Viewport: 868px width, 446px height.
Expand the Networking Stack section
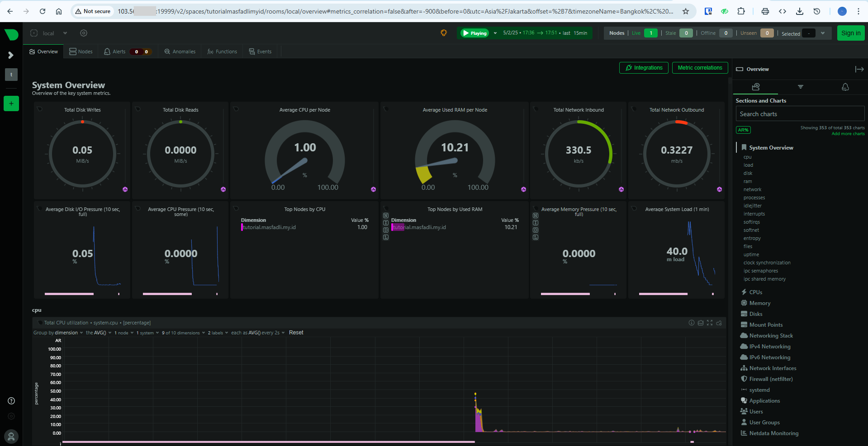[767, 336]
